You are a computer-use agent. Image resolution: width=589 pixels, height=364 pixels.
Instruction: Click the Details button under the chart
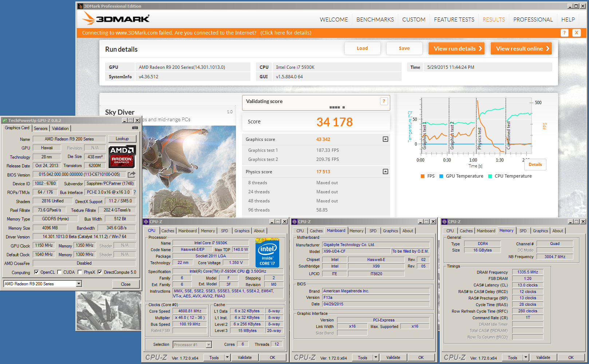pos(535,165)
